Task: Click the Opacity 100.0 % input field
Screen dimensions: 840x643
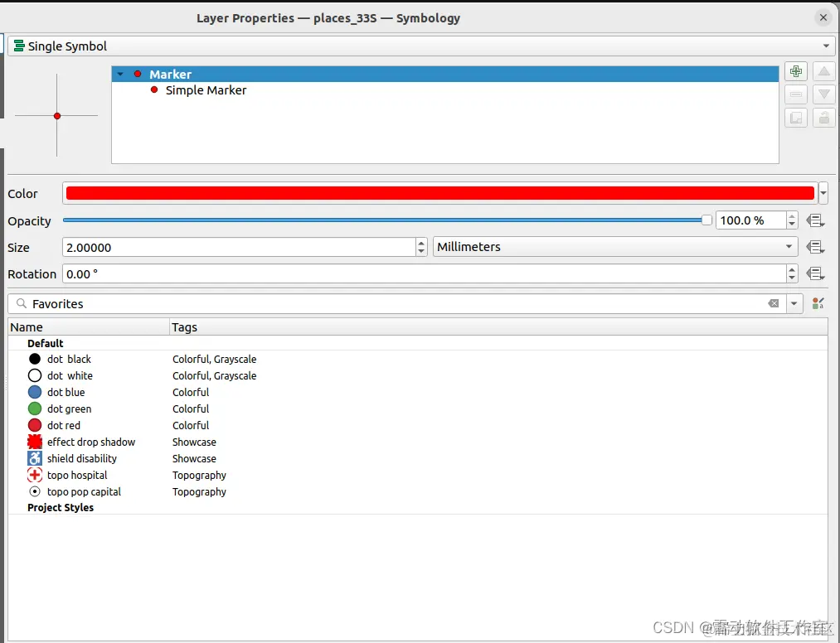Action: click(750, 220)
